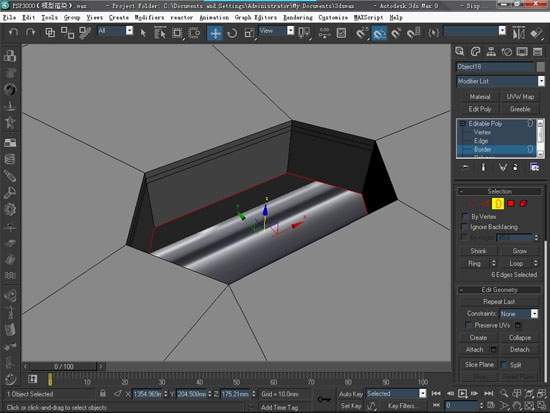
Task: Select the Select and Move tool
Action: pyautogui.click(x=215, y=33)
